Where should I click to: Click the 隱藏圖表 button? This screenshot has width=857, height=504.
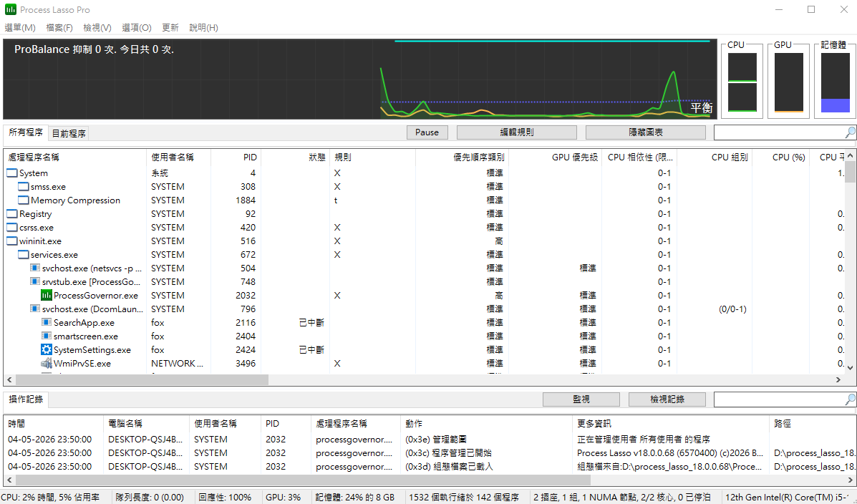645,132
